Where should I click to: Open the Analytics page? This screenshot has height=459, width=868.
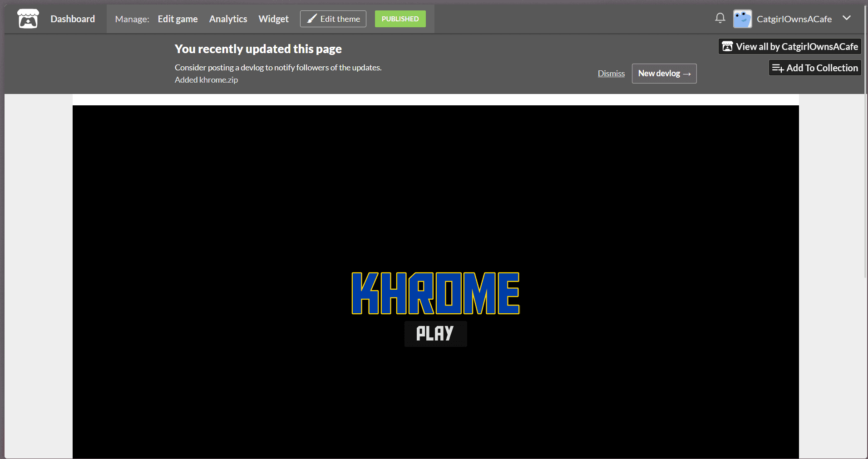tap(228, 19)
